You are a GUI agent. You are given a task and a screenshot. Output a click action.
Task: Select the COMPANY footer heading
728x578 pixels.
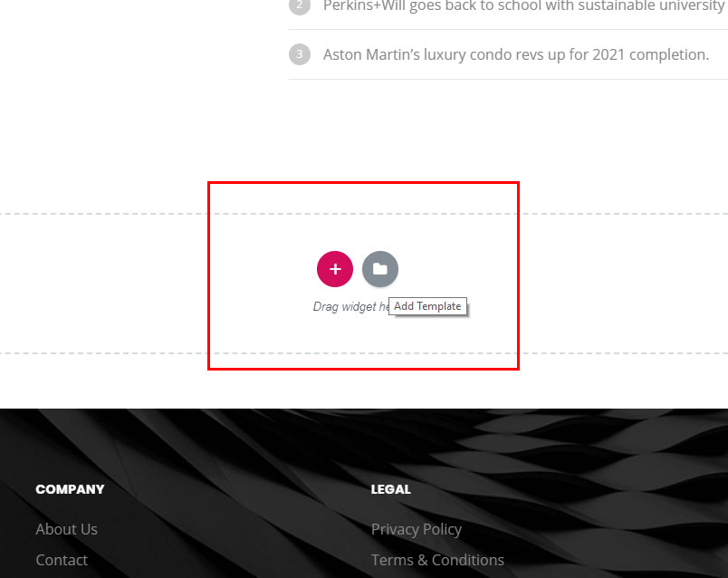pyautogui.click(x=70, y=489)
